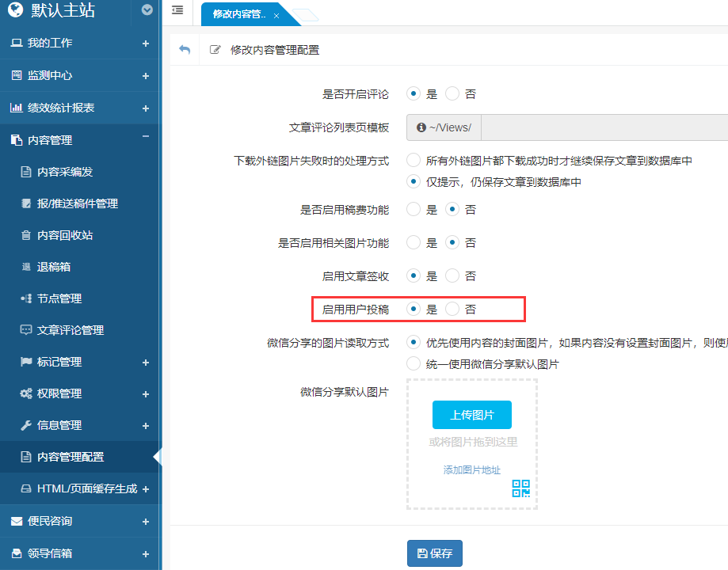728x570 pixels.
Task: Open 节点管理 in the sidebar
Action: click(59, 298)
